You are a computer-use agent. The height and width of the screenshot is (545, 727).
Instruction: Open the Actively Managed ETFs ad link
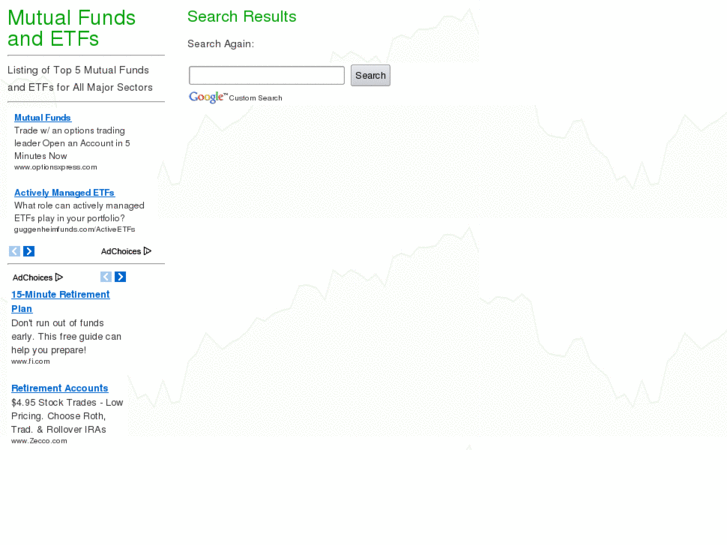(64, 193)
